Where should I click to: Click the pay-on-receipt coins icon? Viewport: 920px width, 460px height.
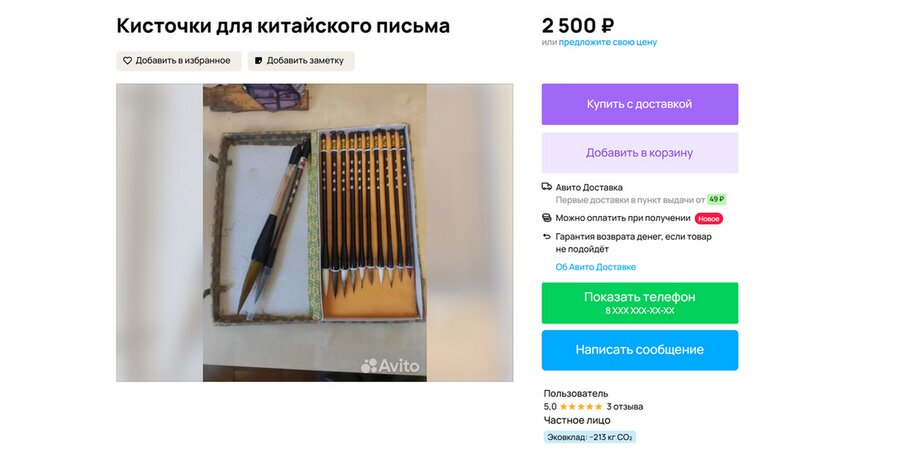click(546, 218)
